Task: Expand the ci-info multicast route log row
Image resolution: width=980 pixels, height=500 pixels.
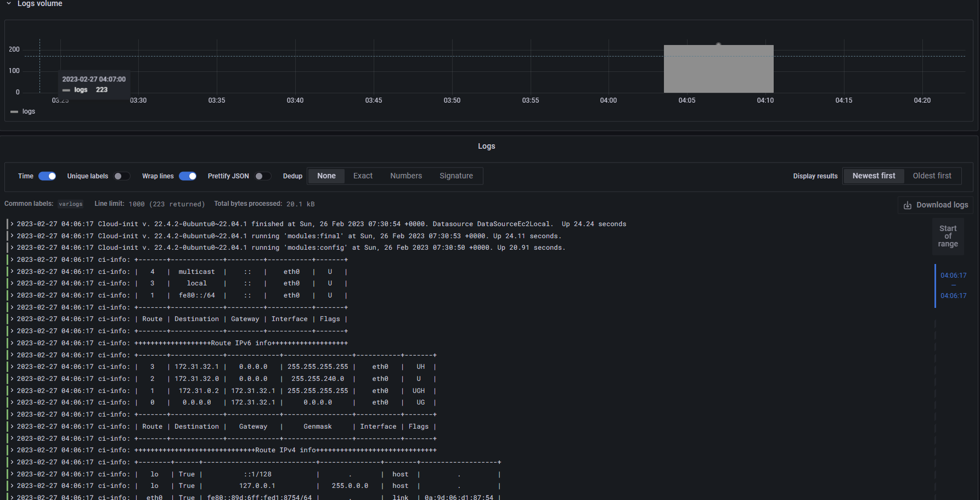Action: (12, 272)
